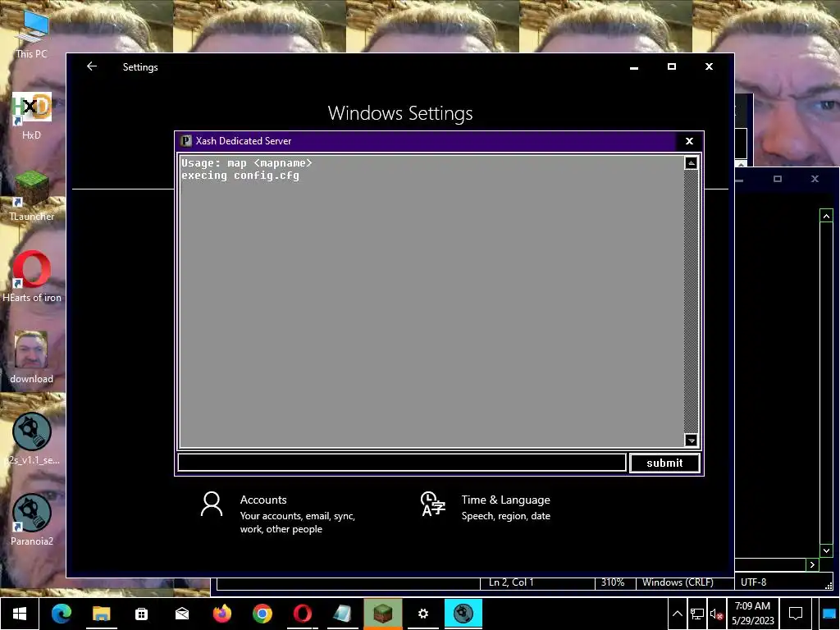Focus the command input field in Xash Server

[x=402, y=463]
